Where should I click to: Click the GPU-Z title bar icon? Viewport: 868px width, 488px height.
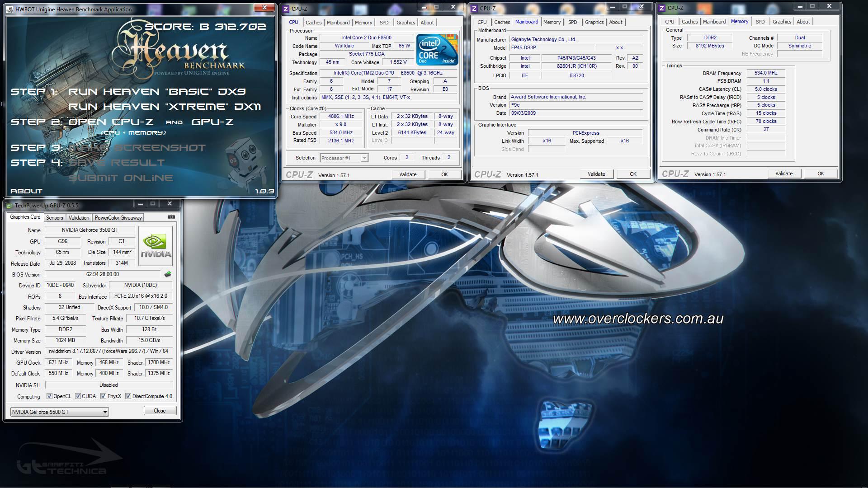pyautogui.click(x=9, y=206)
